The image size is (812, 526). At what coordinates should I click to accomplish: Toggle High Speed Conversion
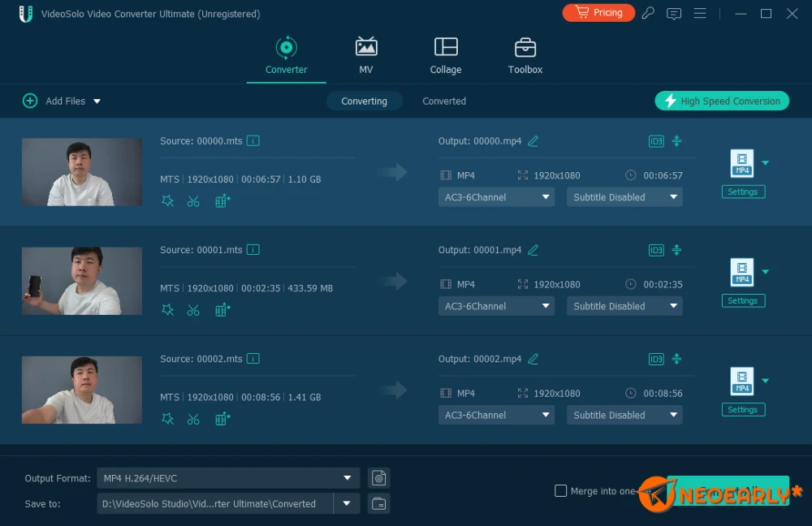722,101
